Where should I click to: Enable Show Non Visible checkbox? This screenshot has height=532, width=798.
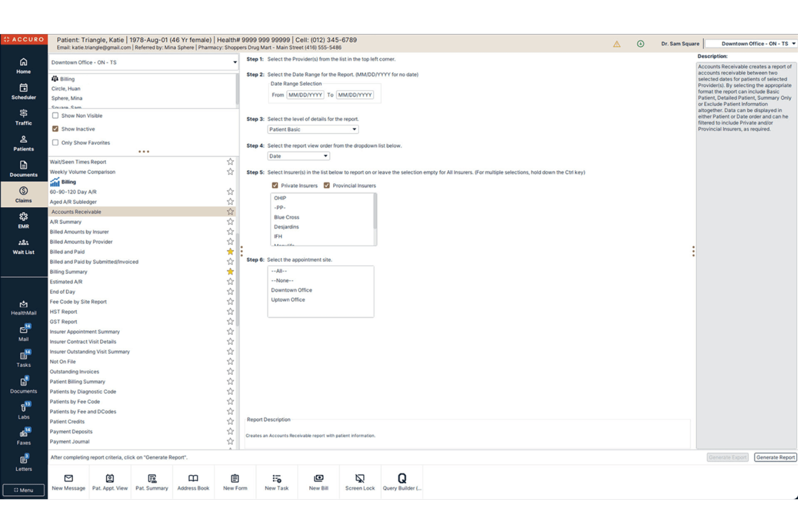pyautogui.click(x=55, y=115)
